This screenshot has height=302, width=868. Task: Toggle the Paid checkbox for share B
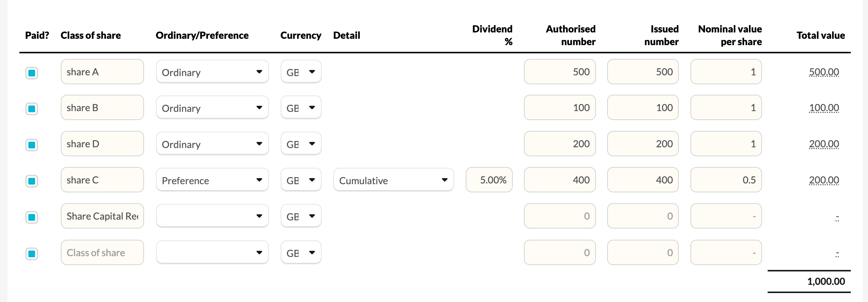pos(32,109)
